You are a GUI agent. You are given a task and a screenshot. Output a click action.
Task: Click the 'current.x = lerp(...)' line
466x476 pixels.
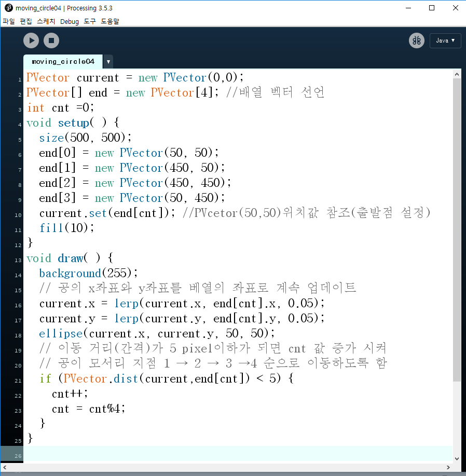click(182, 303)
